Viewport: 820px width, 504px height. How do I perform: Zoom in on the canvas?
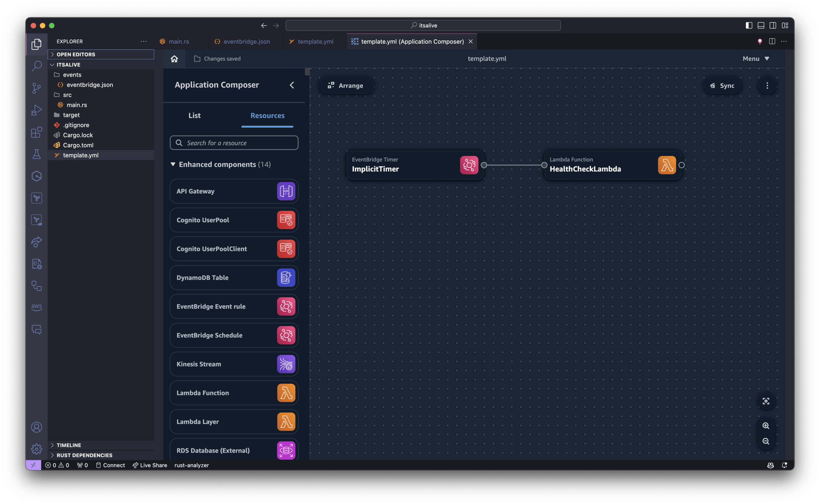766,426
